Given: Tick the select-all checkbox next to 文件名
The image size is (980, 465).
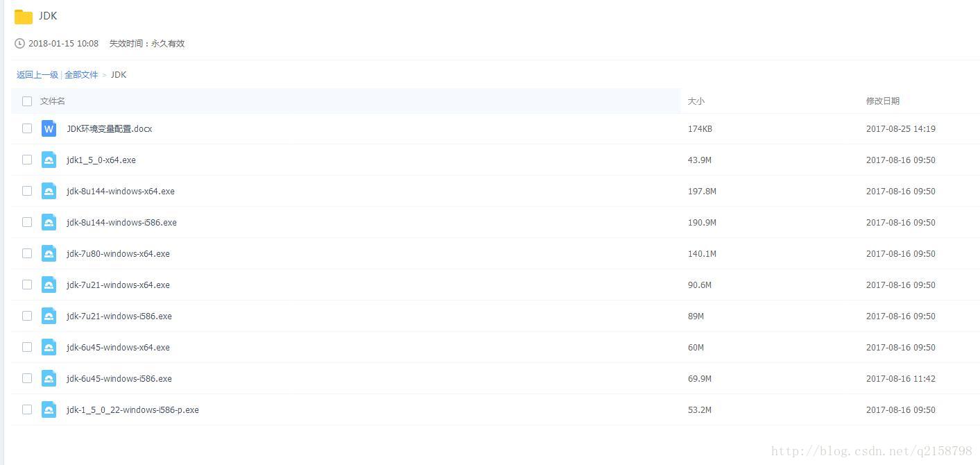Looking at the screenshot, I should point(27,101).
